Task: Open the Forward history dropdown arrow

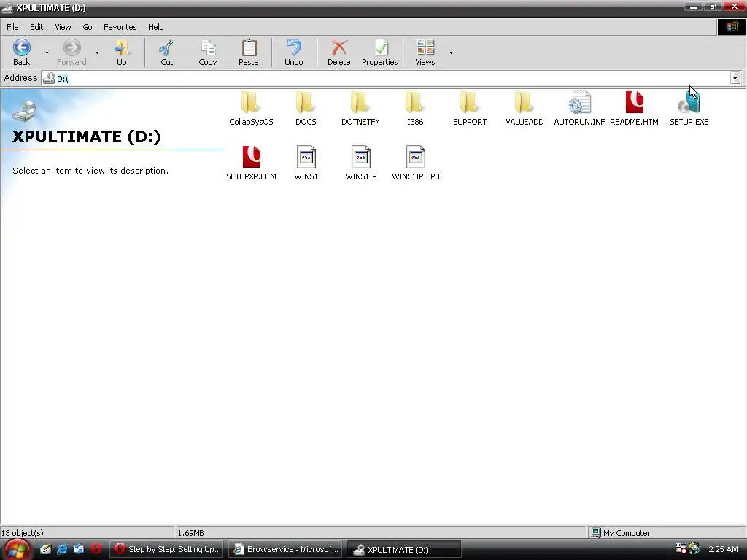Action: point(97,52)
